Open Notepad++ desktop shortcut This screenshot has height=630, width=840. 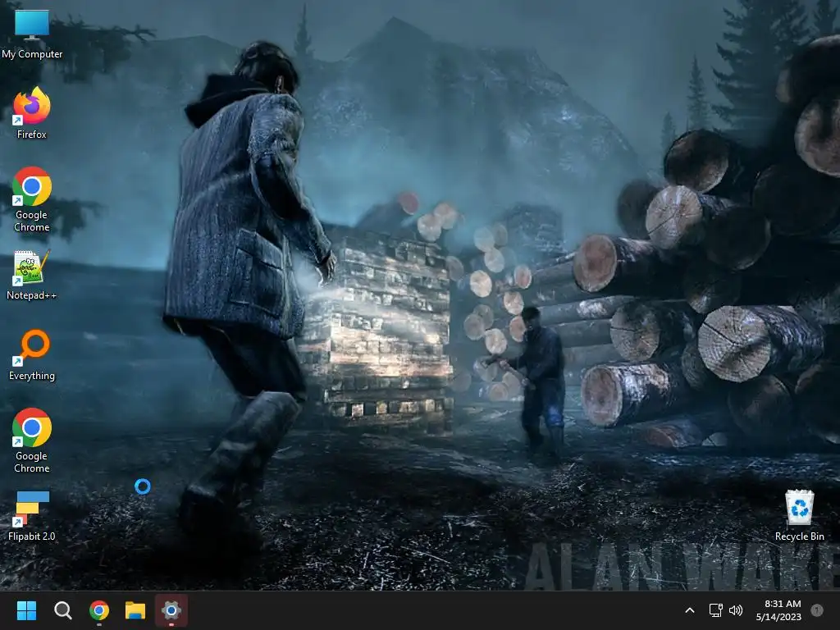pyautogui.click(x=32, y=274)
